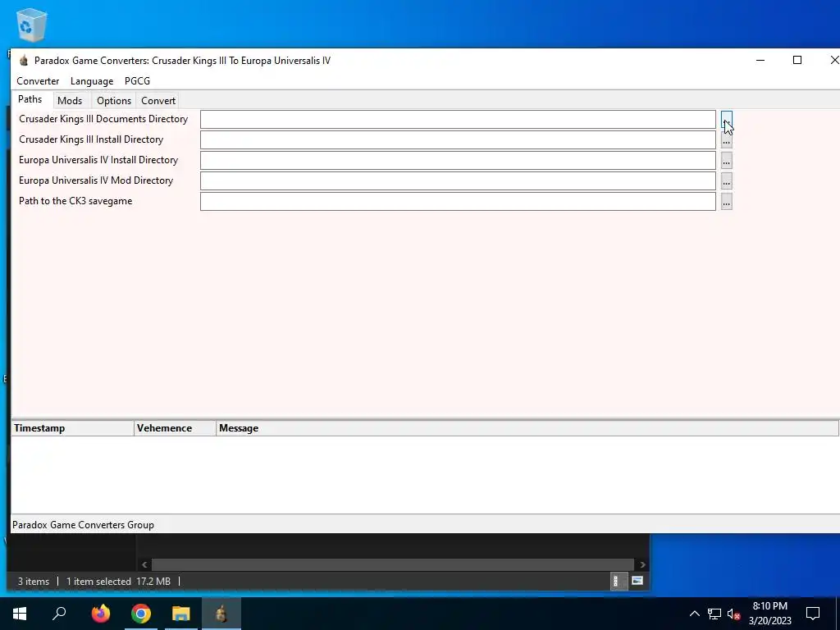Show hidden system tray icons
This screenshot has height=630, width=840.
[694, 614]
